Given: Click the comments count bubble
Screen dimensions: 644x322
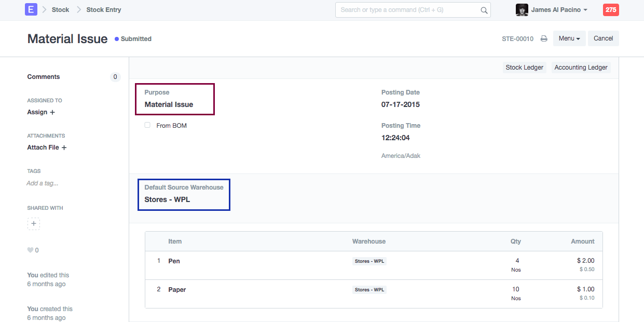Looking at the screenshot, I should pos(115,77).
